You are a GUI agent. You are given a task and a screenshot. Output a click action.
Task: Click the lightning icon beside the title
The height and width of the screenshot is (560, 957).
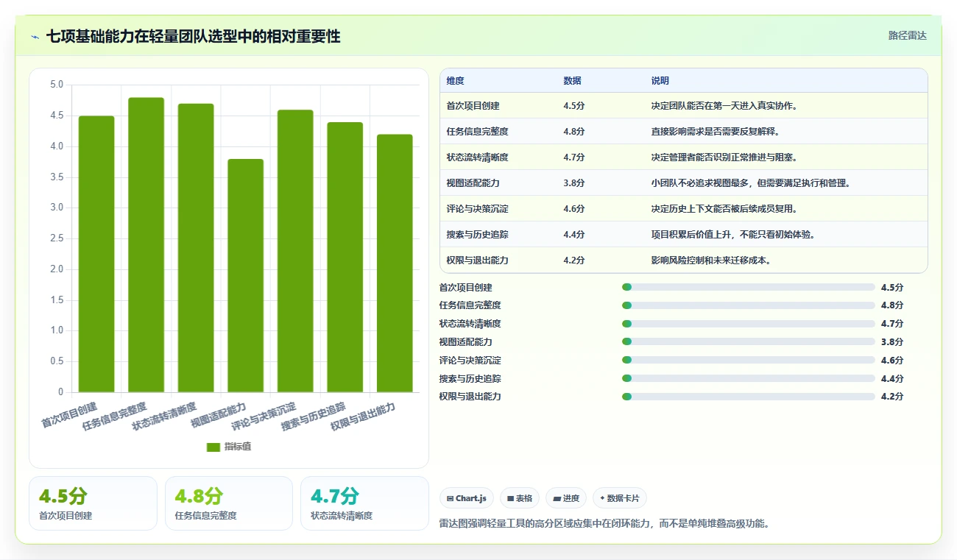35,37
